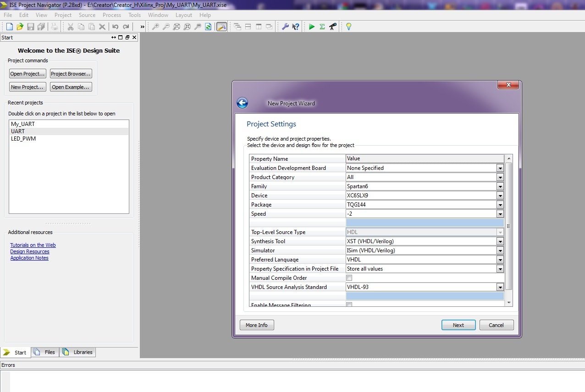Open the Family dropdown showing Spartan6
The width and height of the screenshot is (585, 392).
point(500,186)
